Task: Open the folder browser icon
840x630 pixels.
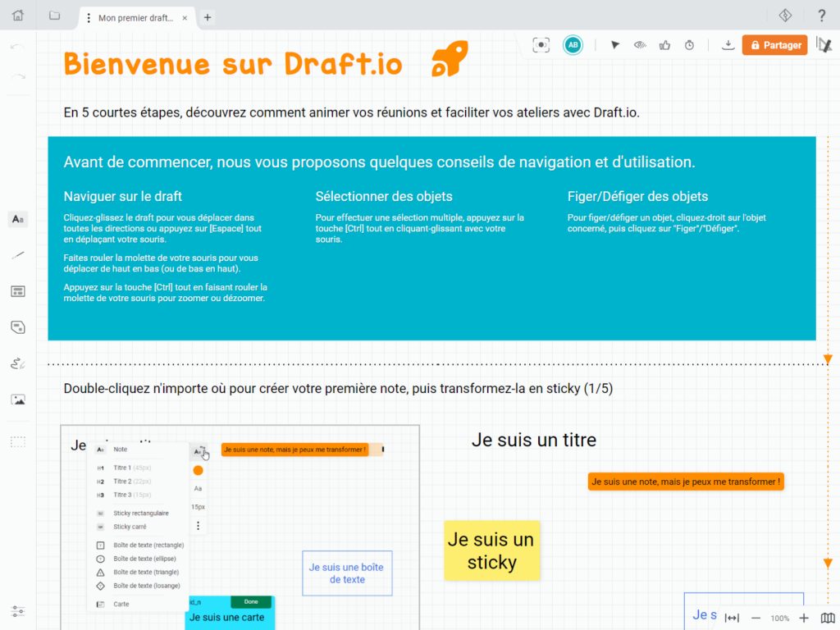Action: coord(54,15)
